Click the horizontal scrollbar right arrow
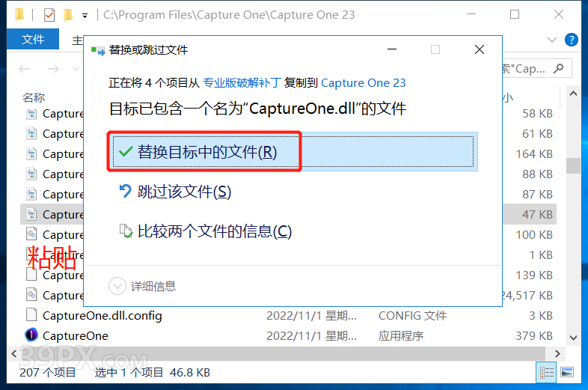The height and width of the screenshot is (390, 588). [x=557, y=353]
